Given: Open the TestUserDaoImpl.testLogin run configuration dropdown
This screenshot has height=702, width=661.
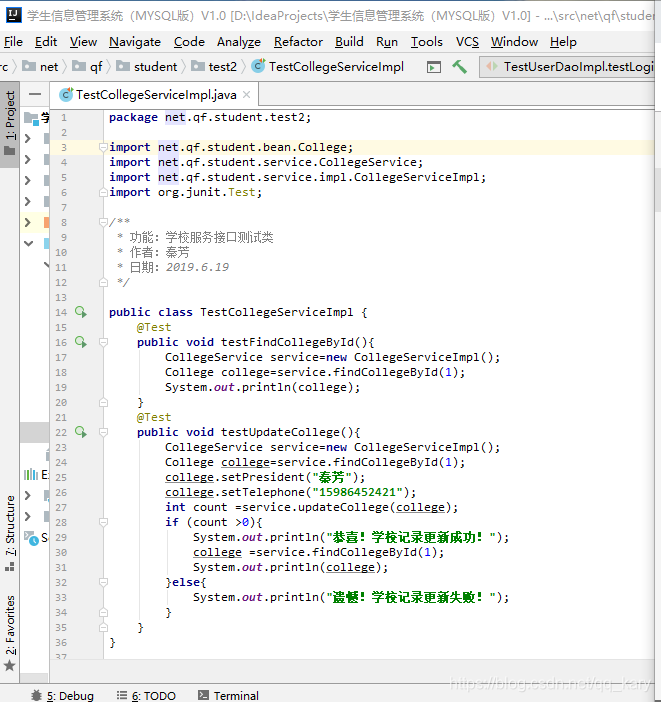Looking at the screenshot, I should coord(568,67).
